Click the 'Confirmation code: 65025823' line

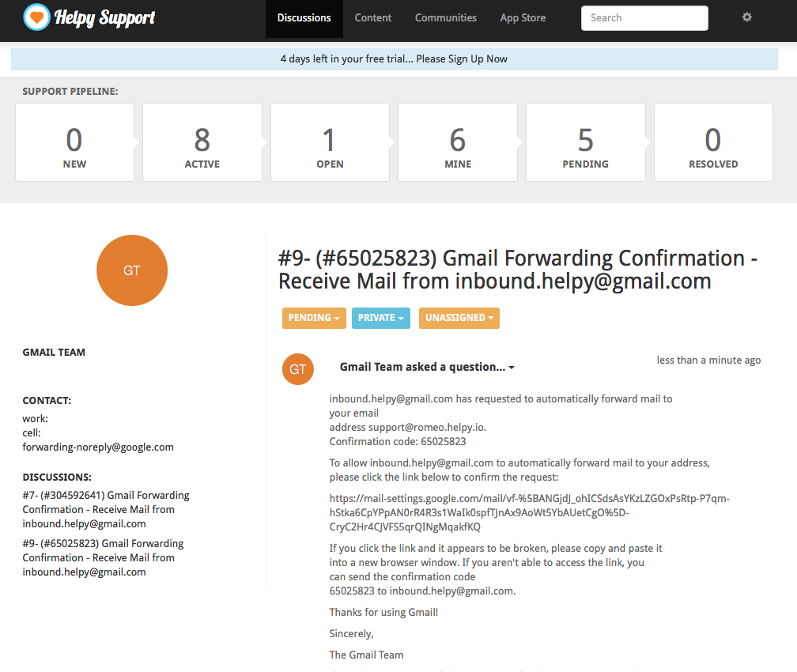398,441
